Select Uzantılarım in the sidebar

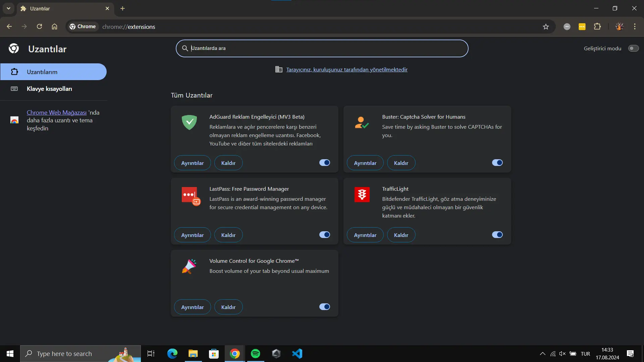coord(53,72)
